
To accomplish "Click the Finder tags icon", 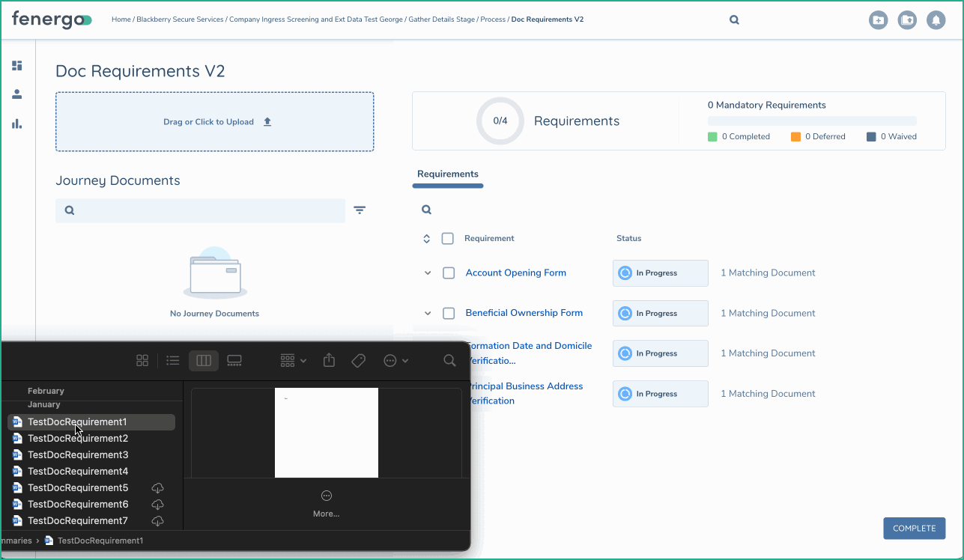I will coord(358,360).
